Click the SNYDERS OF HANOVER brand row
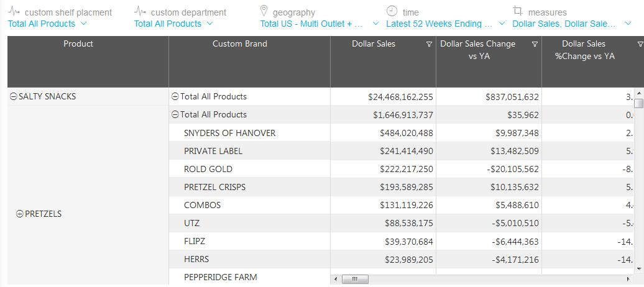644x287 pixels. (229, 133)
